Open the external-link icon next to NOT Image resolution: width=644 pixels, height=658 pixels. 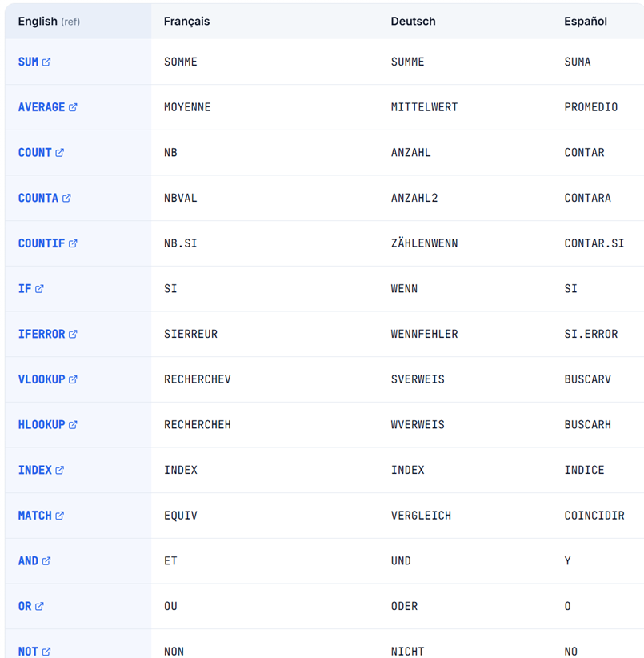coord(46,652)
